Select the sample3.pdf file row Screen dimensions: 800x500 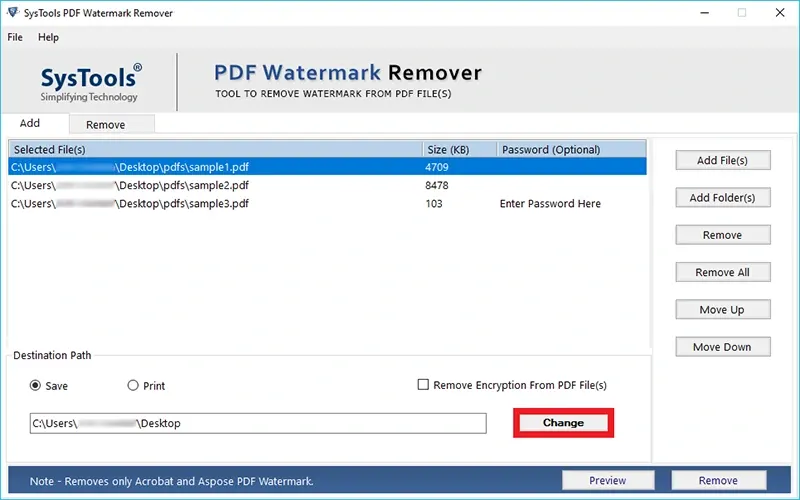(327, 204)
